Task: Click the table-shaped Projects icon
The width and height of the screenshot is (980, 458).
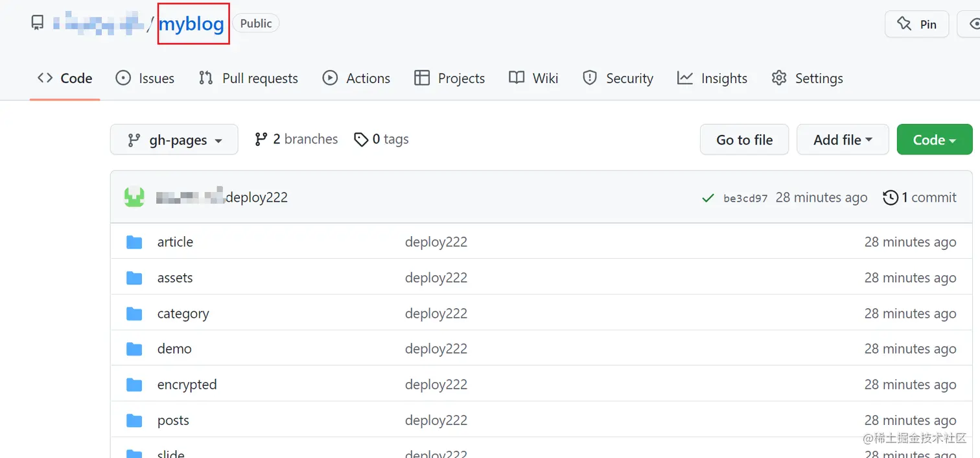Action: point(422,78)
